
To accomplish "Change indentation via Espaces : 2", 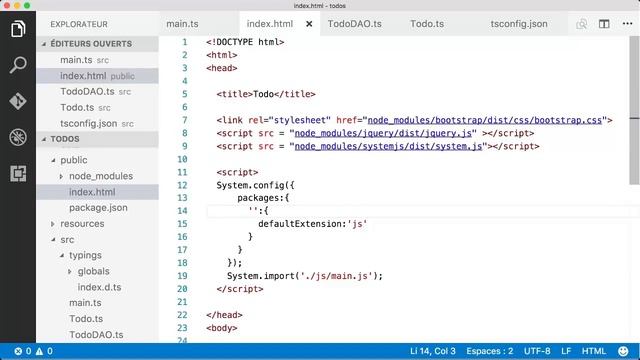I will (489, 351).
